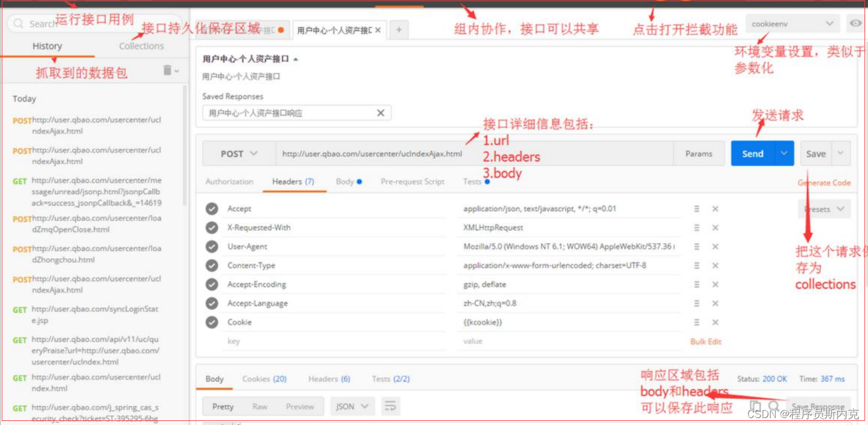This screenshot has height=425, width=868.
Task: Uncheck the X-Requested-With header checkbox
Action: (212, 227)
